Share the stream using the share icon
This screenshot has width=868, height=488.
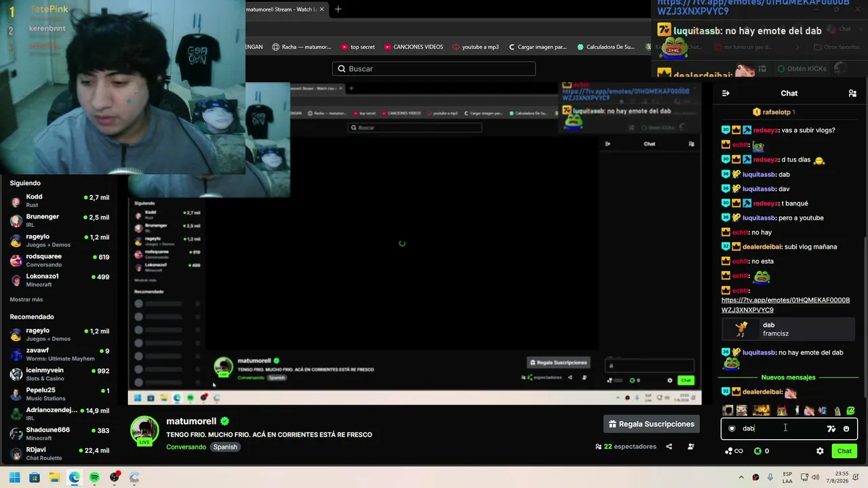(x=669, y=447)
